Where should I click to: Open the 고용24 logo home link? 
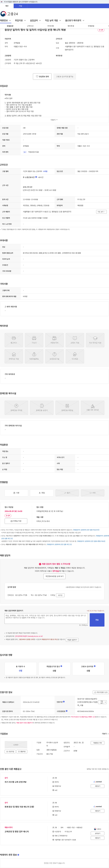coord(9,14)
